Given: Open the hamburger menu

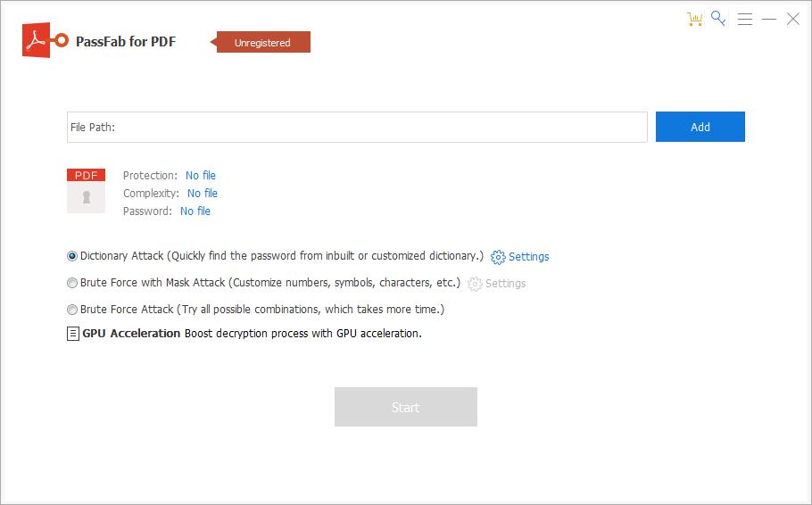Looking at the screenshot, I should point(745,19).
